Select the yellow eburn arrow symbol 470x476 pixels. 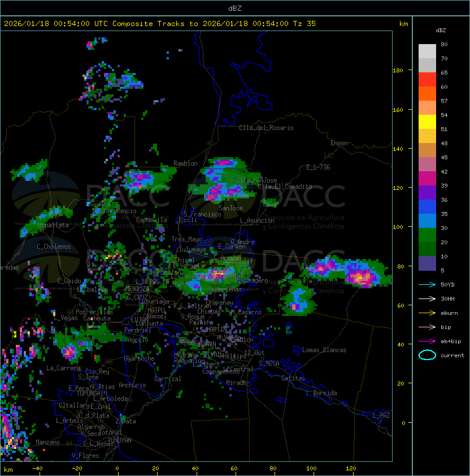point(427,313)
